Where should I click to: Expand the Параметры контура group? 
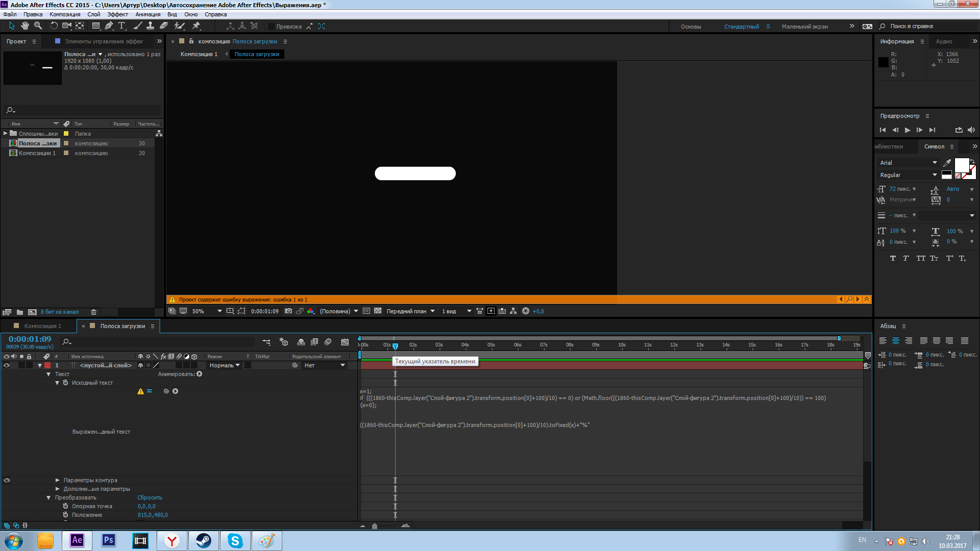click(58, 480)
